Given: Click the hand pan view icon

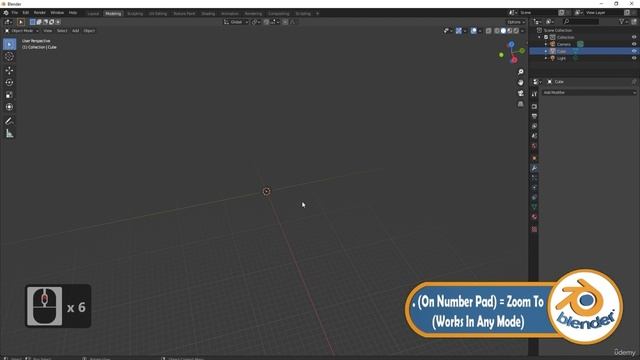Looking at the screenshot, I should pyautogui.click(x=520, y=82).
